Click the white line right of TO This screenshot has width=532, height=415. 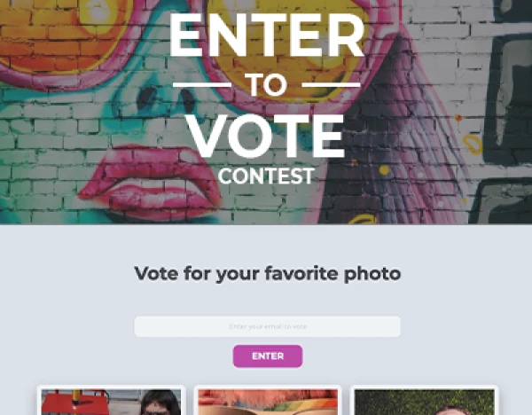[x=331, y=85]
